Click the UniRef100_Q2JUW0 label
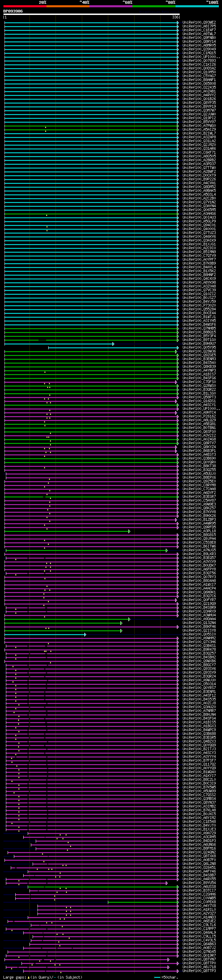Image resolution: width=222 pixels, height=980 pixels. 199,114
